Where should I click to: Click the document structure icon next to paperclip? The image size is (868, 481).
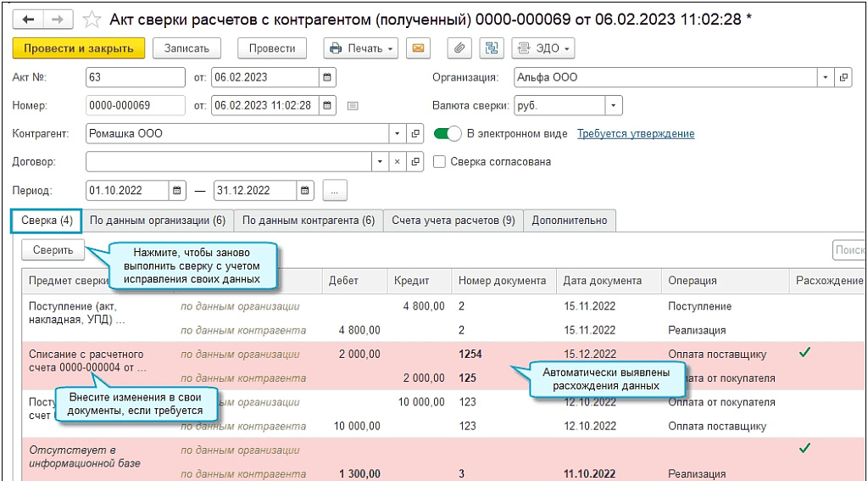[490, 48]
